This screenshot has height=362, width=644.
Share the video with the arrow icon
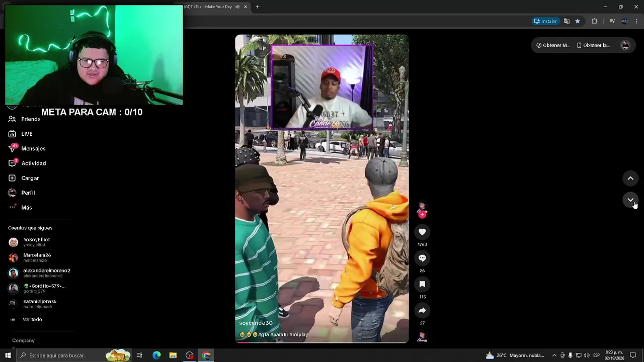(x=422, y=310)
